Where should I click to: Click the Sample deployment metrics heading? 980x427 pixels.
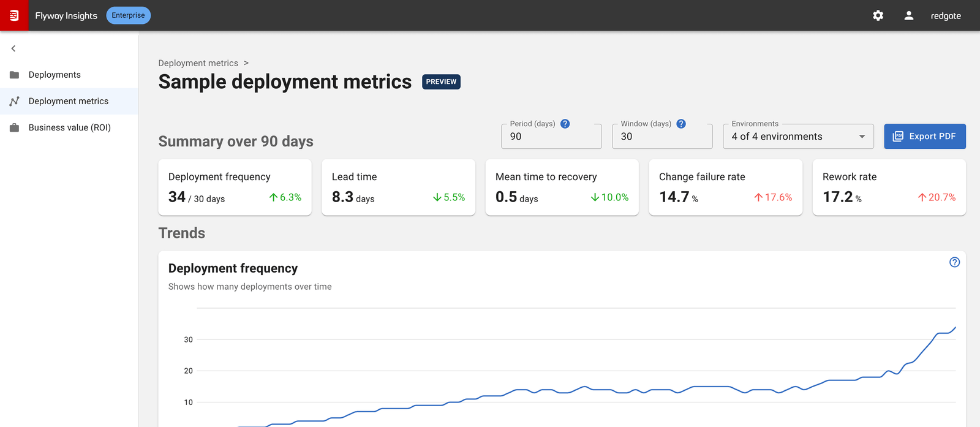coord(285,82)
